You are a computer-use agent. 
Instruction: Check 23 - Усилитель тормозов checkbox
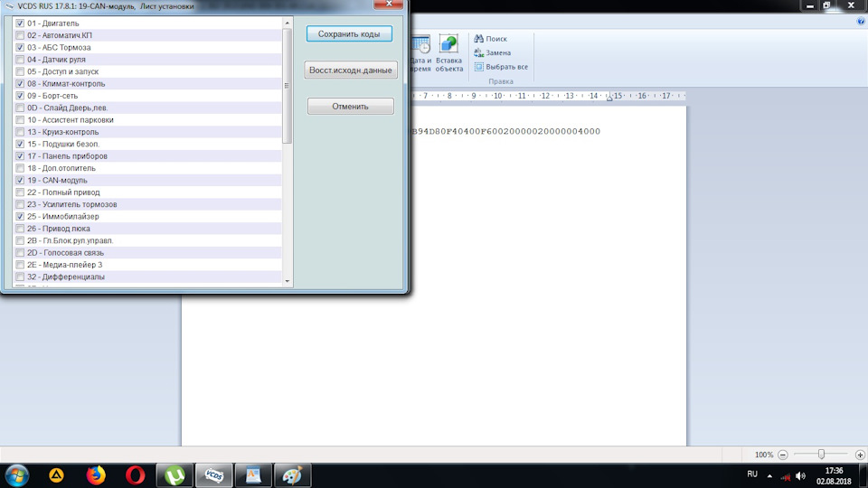click(x=20, y=205)
